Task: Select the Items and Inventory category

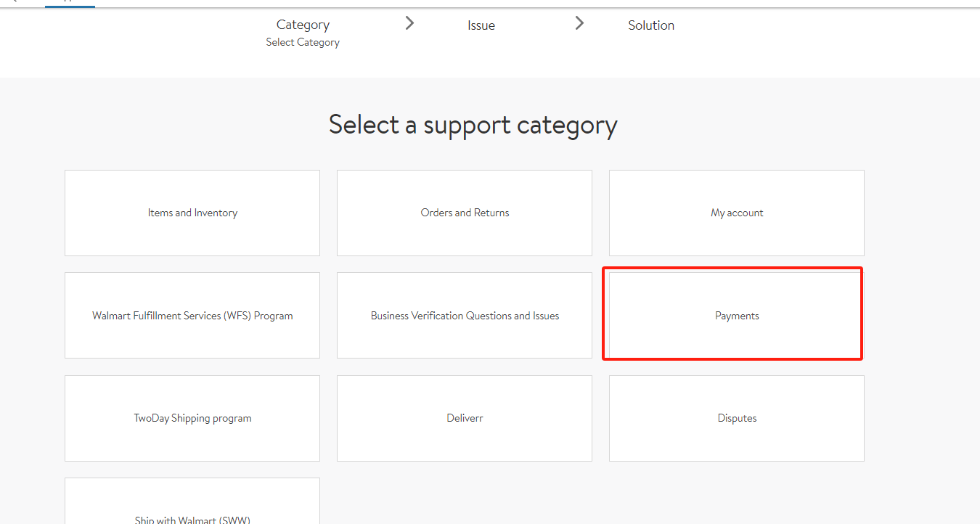Action: [192, 213]
